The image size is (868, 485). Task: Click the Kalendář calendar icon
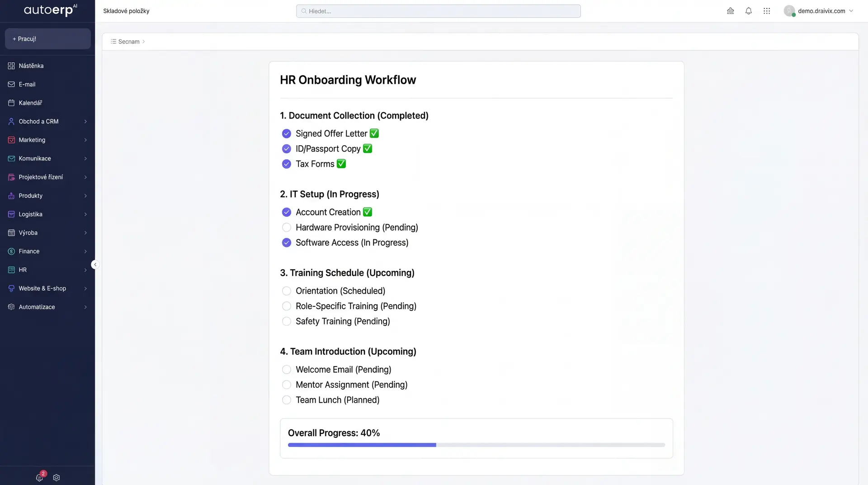coord(11,103)
